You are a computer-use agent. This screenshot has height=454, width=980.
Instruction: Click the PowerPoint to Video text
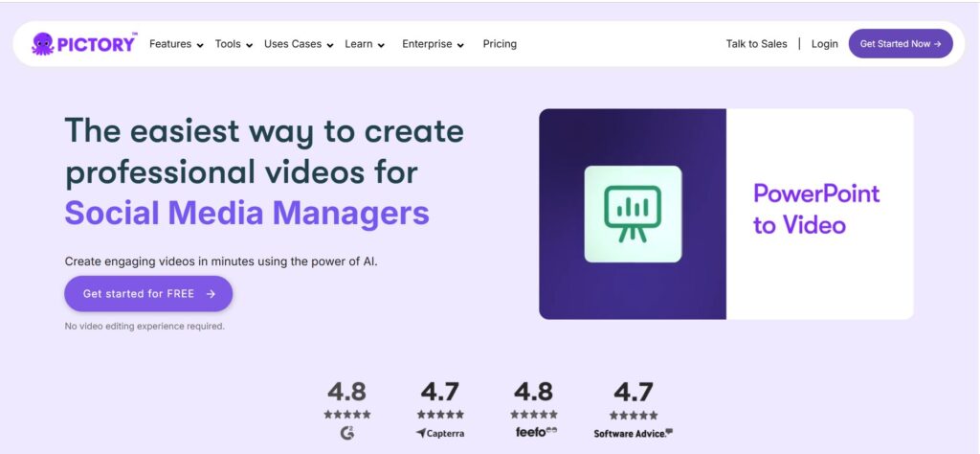(816, 209)
